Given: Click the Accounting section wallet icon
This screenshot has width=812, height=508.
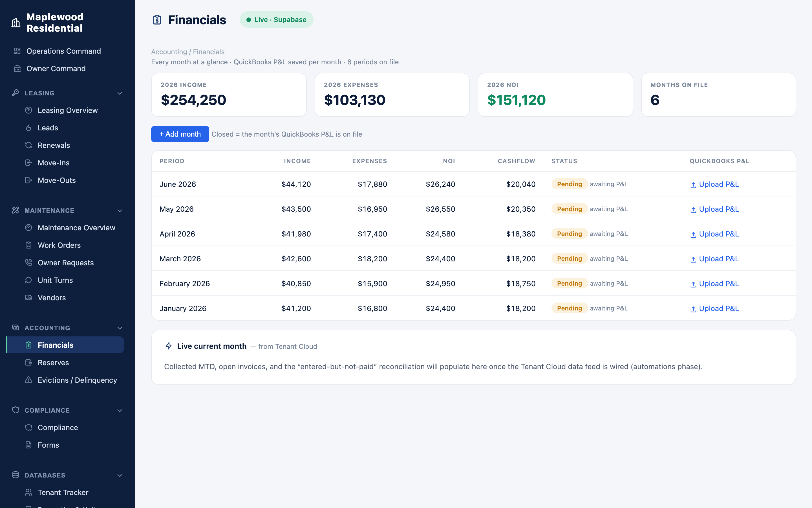Looking at the screenshot, I should point(16,328).
